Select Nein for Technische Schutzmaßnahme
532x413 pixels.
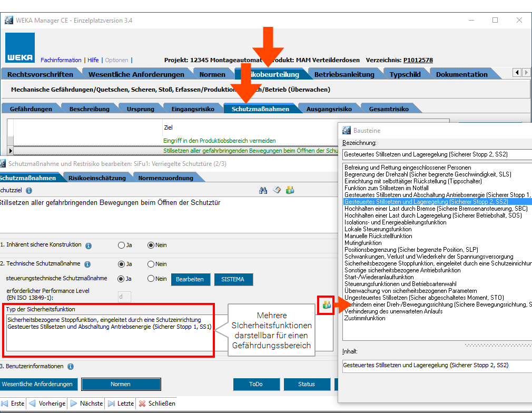151,264
